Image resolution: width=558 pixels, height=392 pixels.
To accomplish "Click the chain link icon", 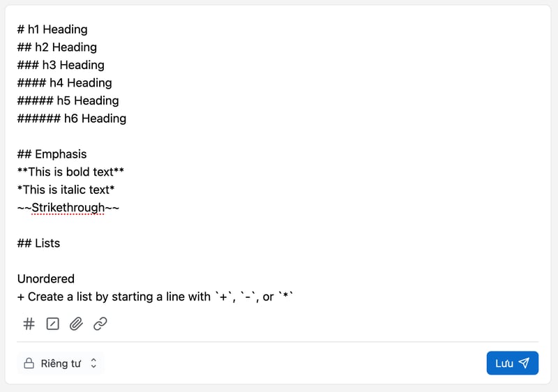I will pyautogui.click(x=100, y=324).
